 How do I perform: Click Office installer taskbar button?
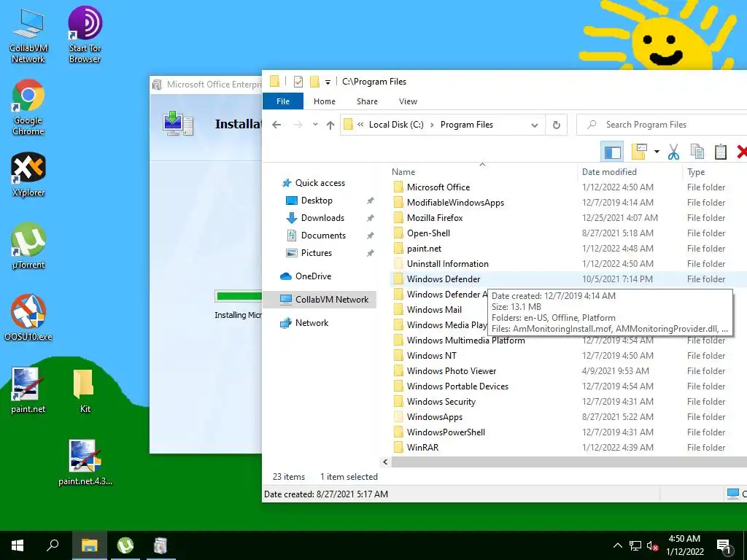pos(160,545)
